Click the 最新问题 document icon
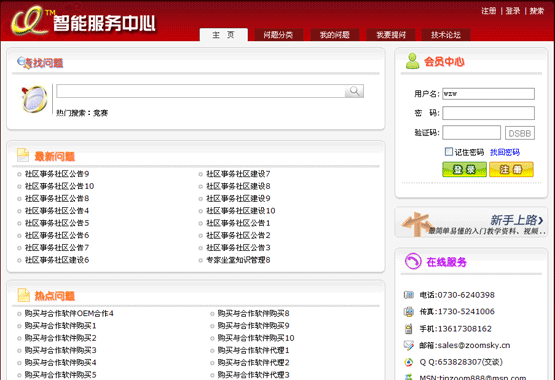 coord(23,155)
